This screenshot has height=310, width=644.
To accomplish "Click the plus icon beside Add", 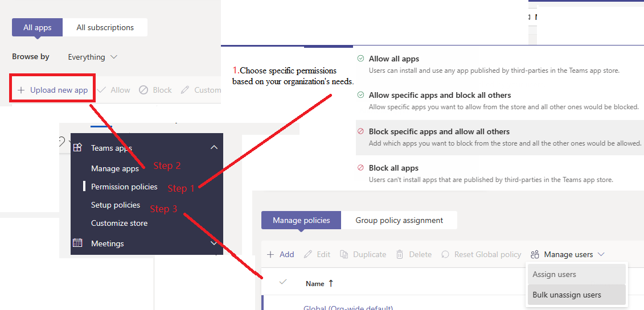I will pos(270,254).
